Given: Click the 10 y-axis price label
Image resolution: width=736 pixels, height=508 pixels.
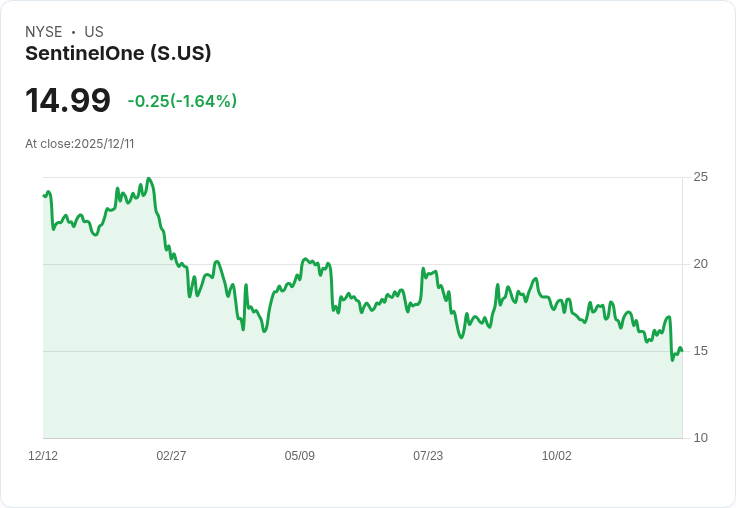Looking at the screenshot, I should tap(701, 438).
